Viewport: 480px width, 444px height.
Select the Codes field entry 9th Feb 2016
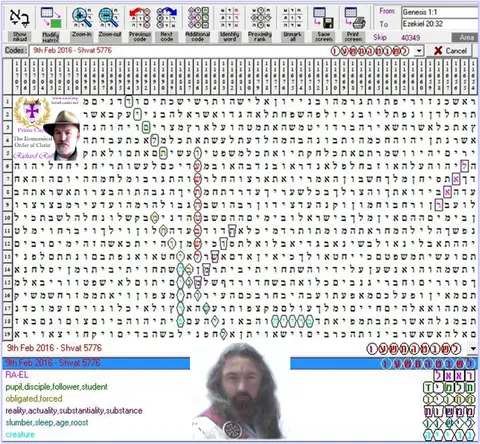[x=72, y=50]
